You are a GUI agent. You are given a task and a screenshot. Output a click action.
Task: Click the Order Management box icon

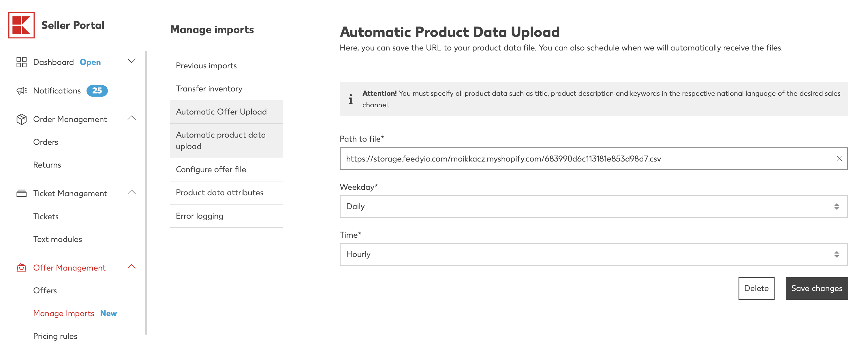click(x=21, y=119)
